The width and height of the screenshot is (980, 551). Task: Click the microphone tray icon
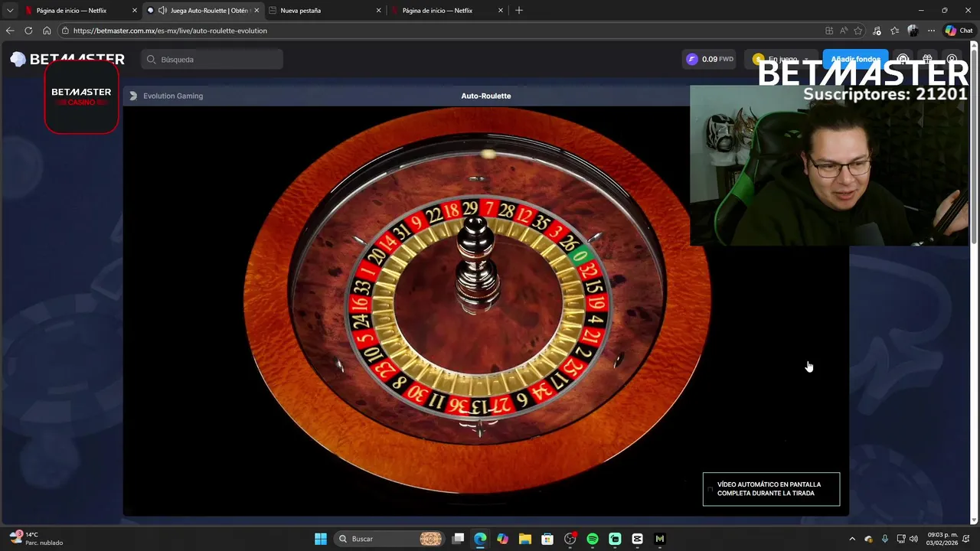(884, 539)
